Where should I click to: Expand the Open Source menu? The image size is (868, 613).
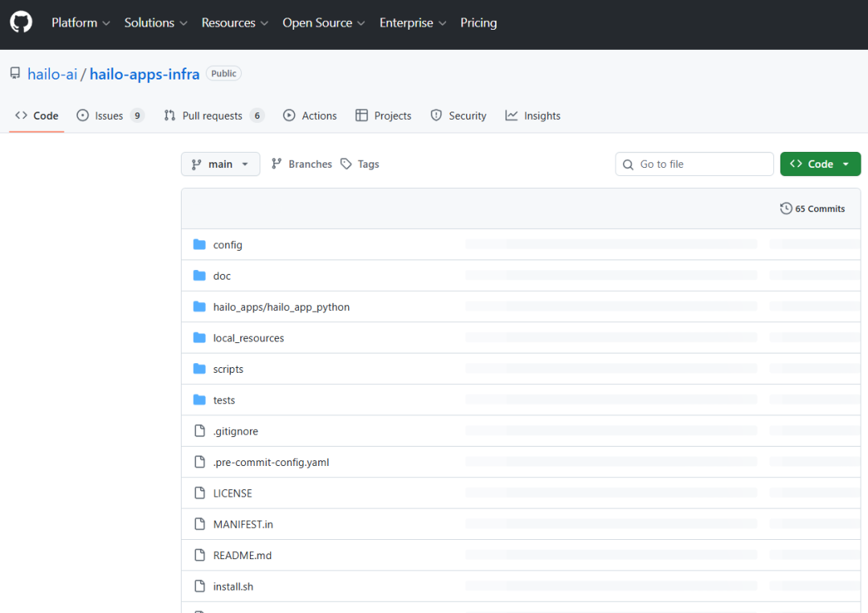pos(324,22)
